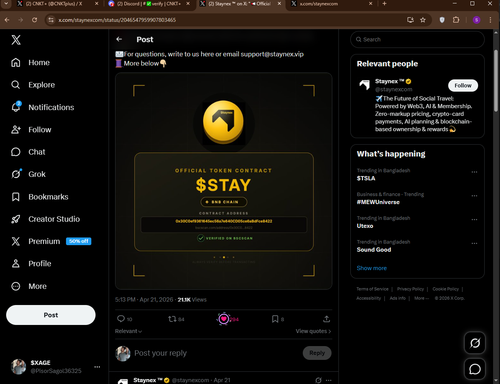Open more options on the Staynex reply

329,380
